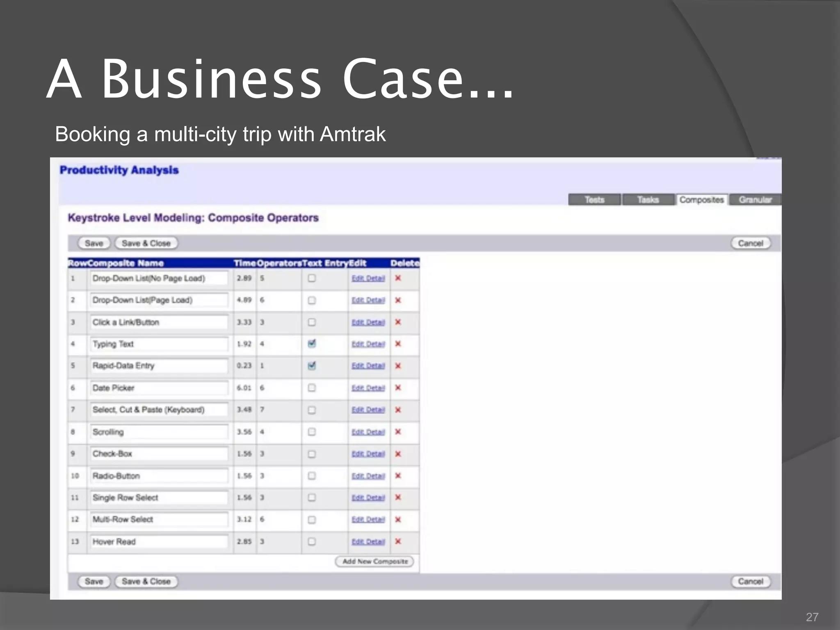Delete the Scrolling composite
The height and width of the screenshot is (630, 840).
click(397, 431)
